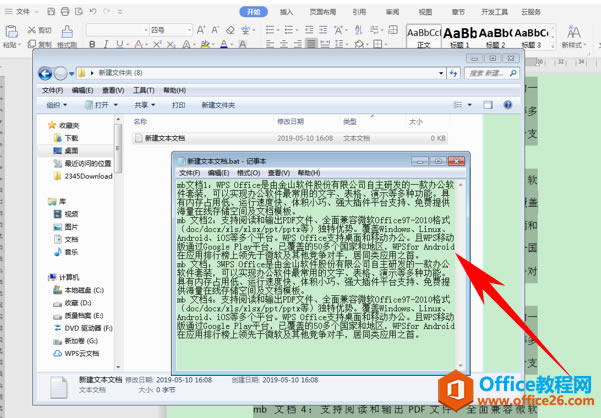
Task: Click the Explorer help question-mark icon
Action: 507,105
